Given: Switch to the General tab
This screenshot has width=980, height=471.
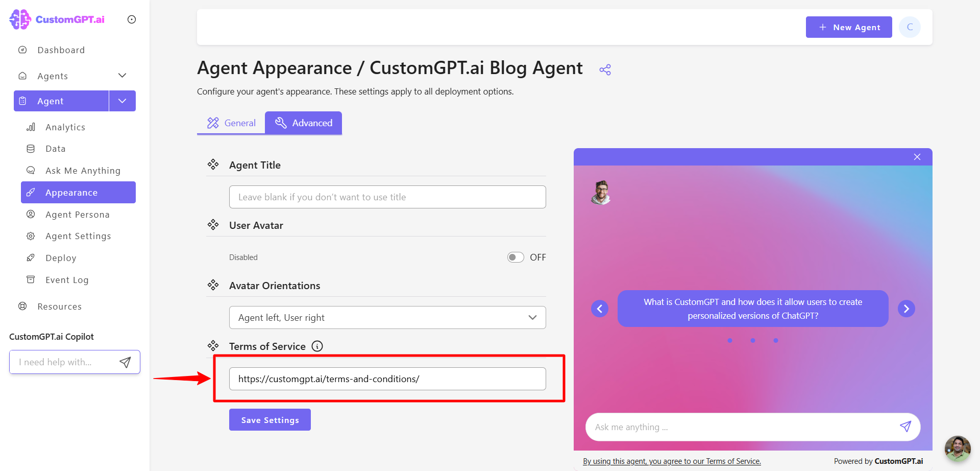Looking at the screenshot, I should 231,123.
